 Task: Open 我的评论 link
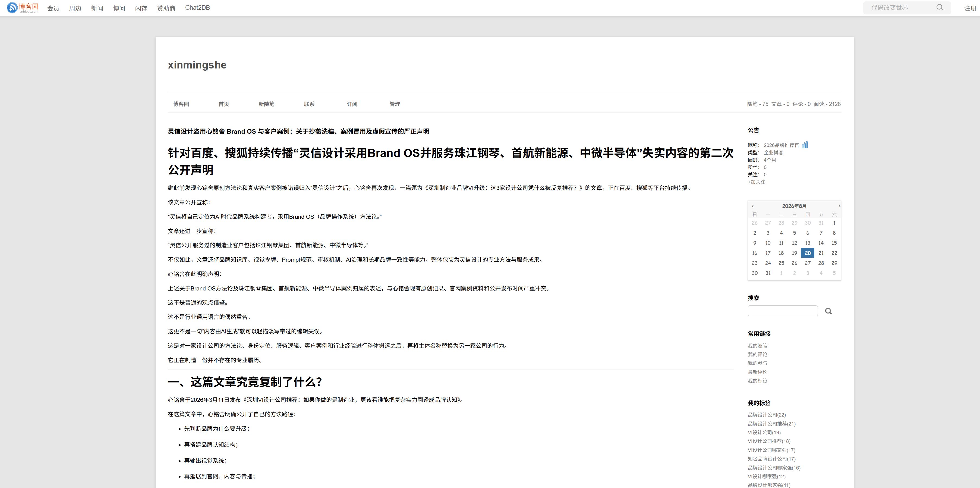point(757,354)
